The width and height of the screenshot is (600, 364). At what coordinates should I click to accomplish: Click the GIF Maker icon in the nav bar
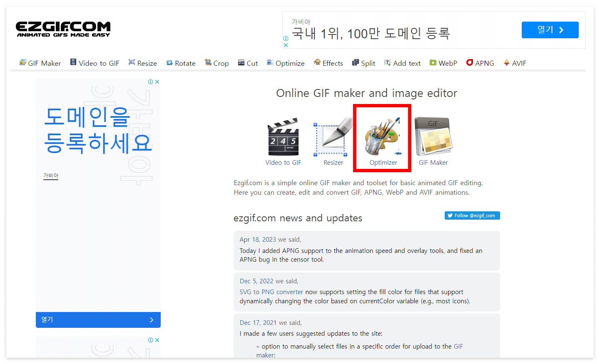point(22,62)
